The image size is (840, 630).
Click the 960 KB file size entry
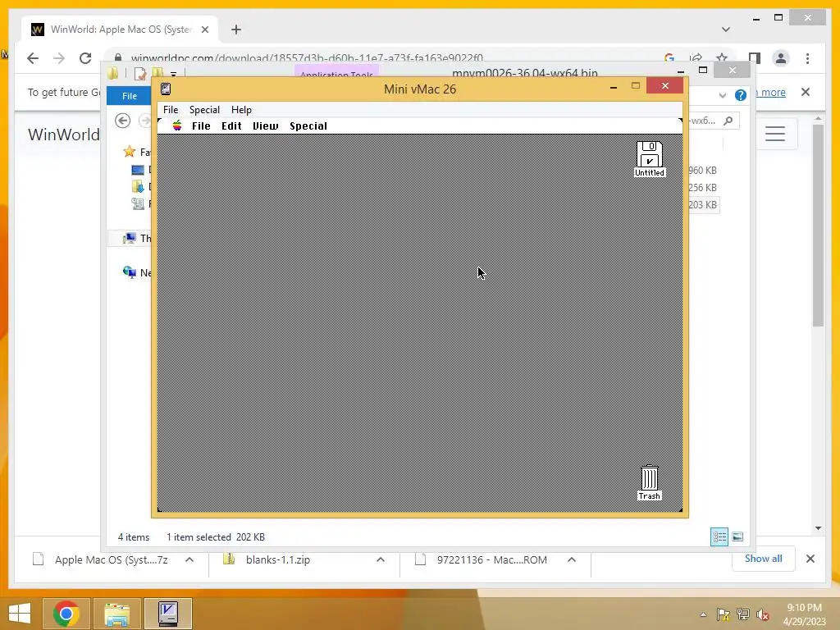pos(702,171)
